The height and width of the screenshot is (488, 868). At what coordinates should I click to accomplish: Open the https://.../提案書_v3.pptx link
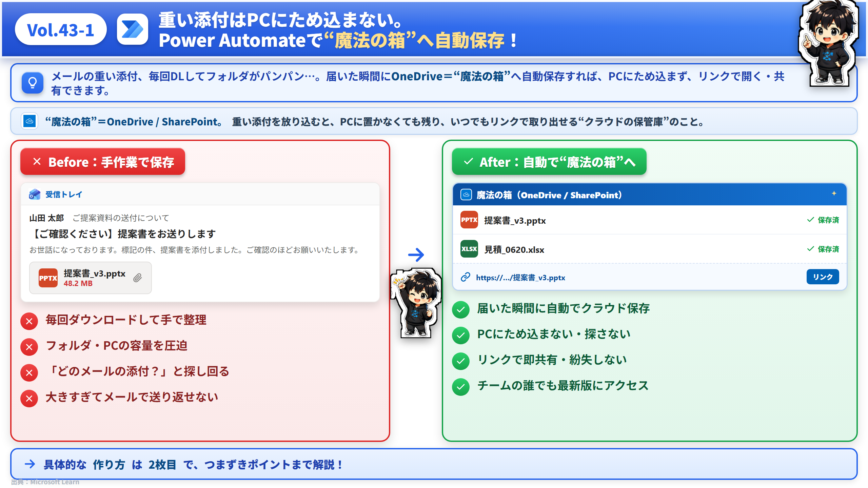click(x=520, y=278)
